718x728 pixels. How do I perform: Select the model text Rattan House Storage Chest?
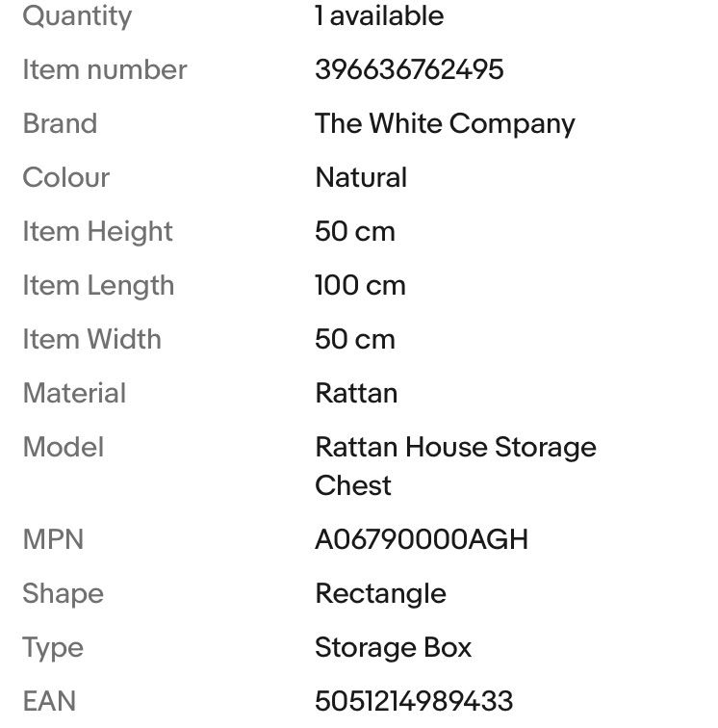pos(455,465)
